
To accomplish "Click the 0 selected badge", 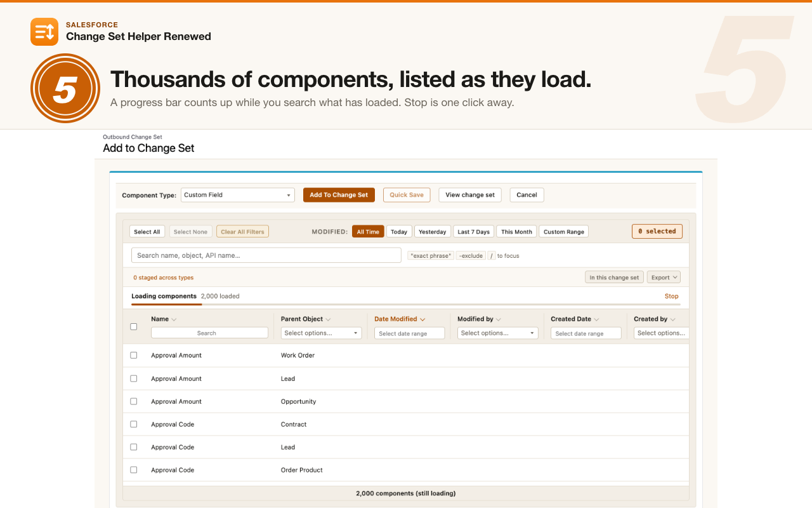I will pyautogui.click(x=657, y=231).
